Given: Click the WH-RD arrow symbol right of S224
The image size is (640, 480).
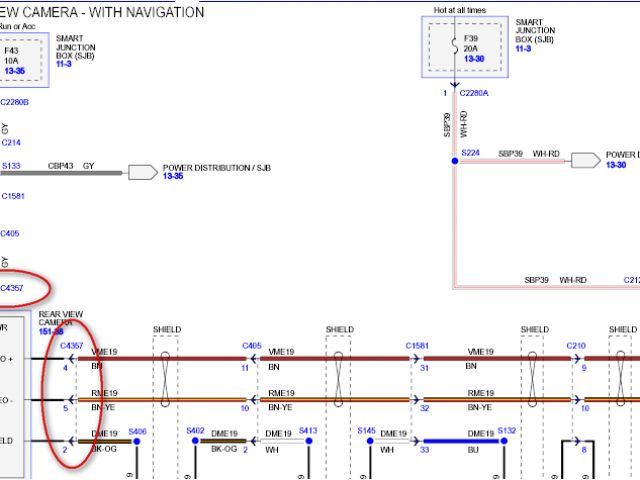Looking at the screenshot, I should (x=585, y=160).
